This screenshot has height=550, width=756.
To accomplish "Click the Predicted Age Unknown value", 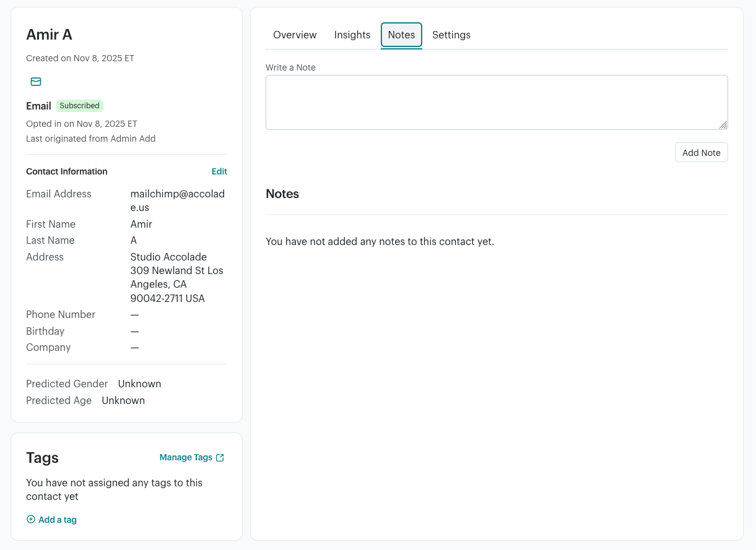I will pyautogui.click(x=123, y=400).
